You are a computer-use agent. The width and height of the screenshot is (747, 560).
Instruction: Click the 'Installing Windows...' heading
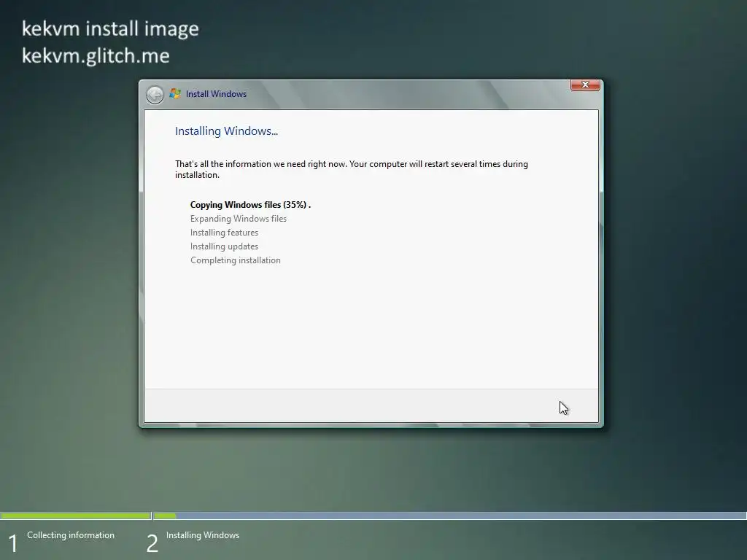[226, 131]
